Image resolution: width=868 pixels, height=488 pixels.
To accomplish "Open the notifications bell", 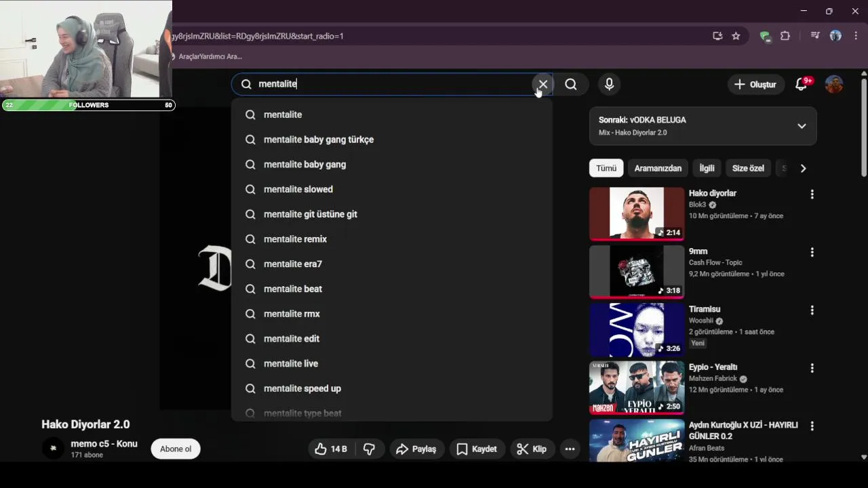I will pyautogui.click(x=802, y=84).
